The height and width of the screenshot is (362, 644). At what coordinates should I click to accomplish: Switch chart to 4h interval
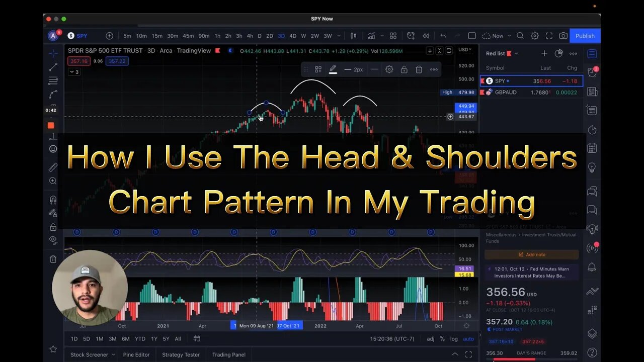pyautogui.click(x=250, y=36)
